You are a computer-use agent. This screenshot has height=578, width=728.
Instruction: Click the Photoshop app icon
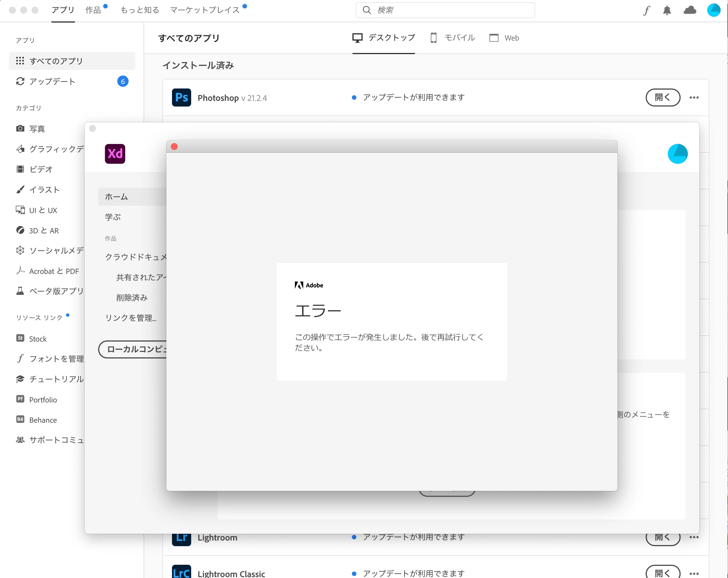pos(181,98)
